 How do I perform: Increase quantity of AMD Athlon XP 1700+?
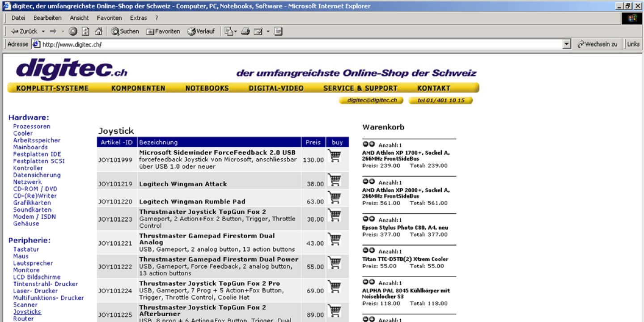(372, 144)
